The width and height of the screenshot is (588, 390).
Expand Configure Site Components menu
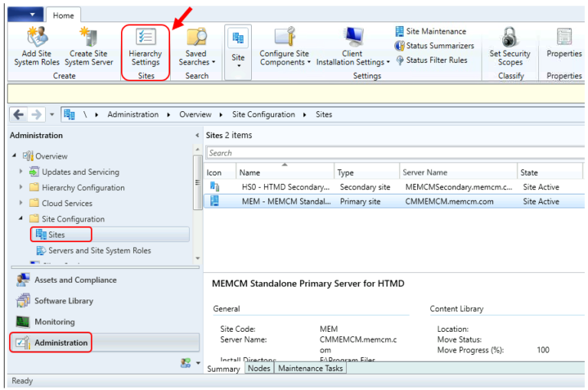[285, 45]
